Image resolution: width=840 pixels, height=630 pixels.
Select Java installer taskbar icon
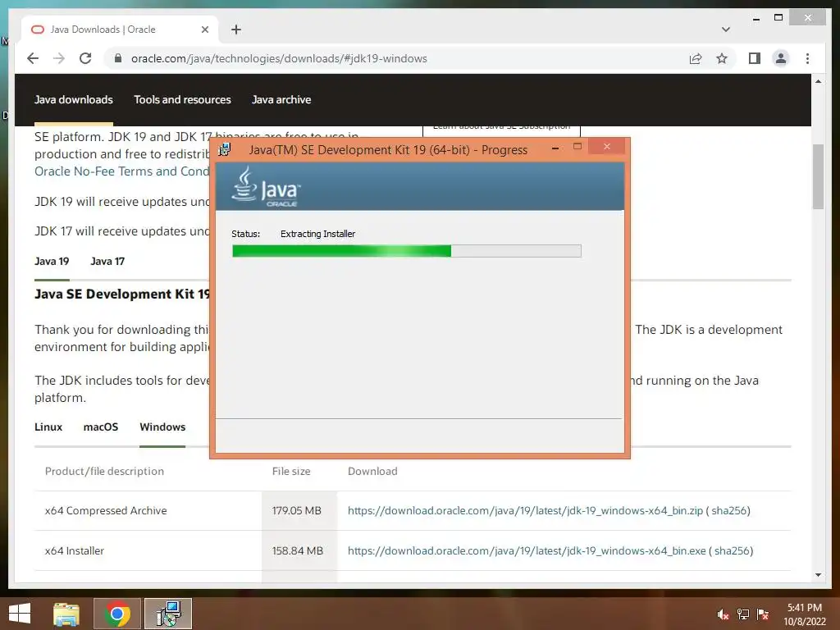pyautogui.click(x=168, y=614)
